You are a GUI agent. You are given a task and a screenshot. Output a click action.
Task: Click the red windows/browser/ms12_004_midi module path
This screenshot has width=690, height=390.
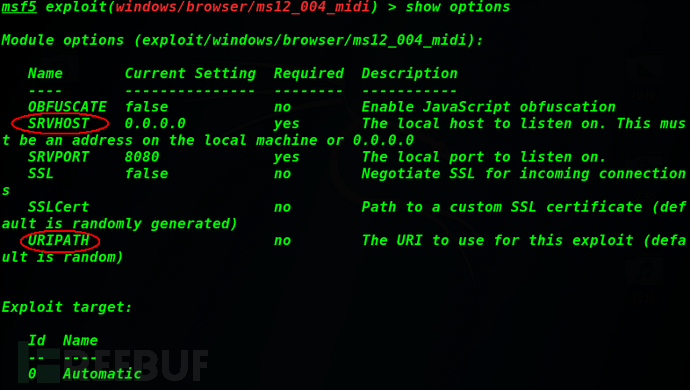tap(242, 7)
